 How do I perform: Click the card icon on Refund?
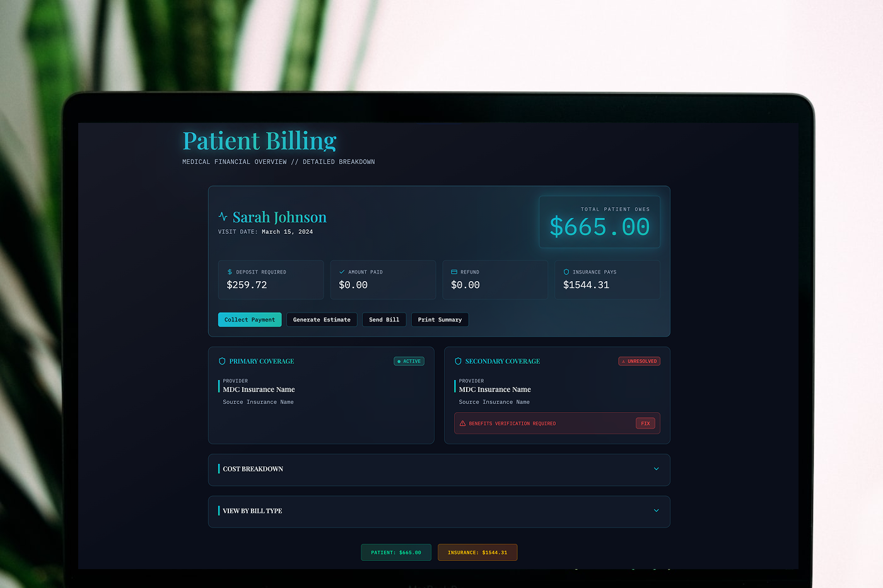click(454, 272)
